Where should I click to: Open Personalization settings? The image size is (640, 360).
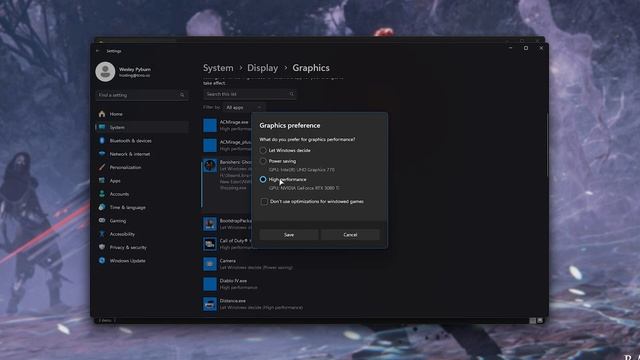[x=142, y=167]
